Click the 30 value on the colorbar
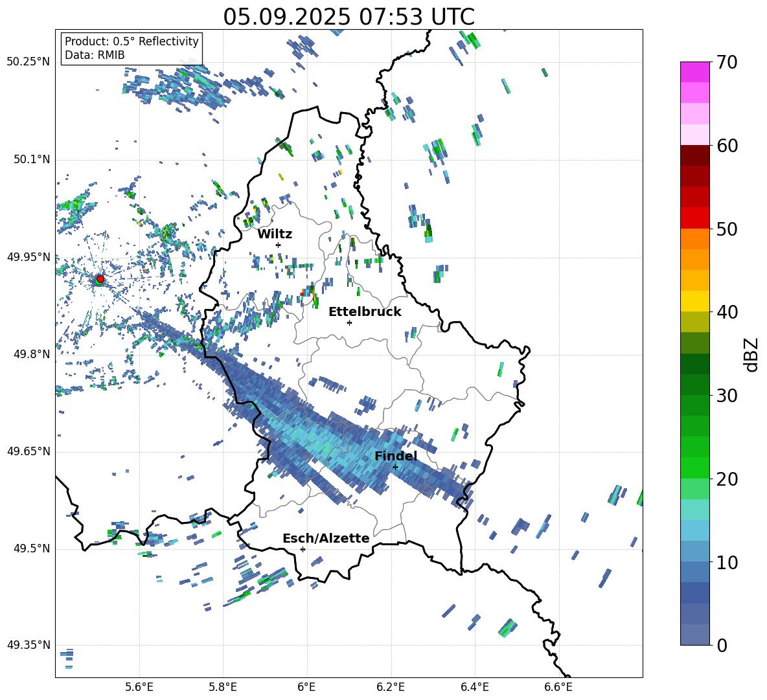This screenshot has height=700, width=767. tap(727, 396)
